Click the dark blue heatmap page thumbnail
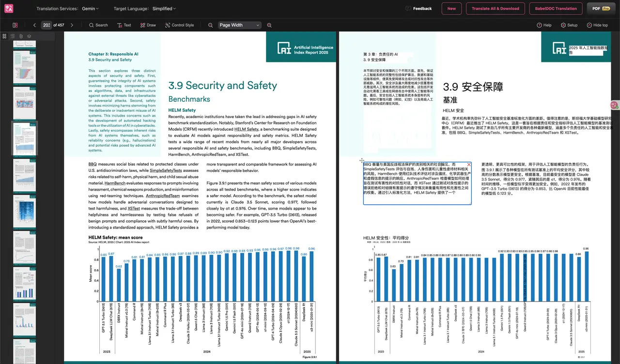Screen dimensions: 620x364 coord(24,211)
